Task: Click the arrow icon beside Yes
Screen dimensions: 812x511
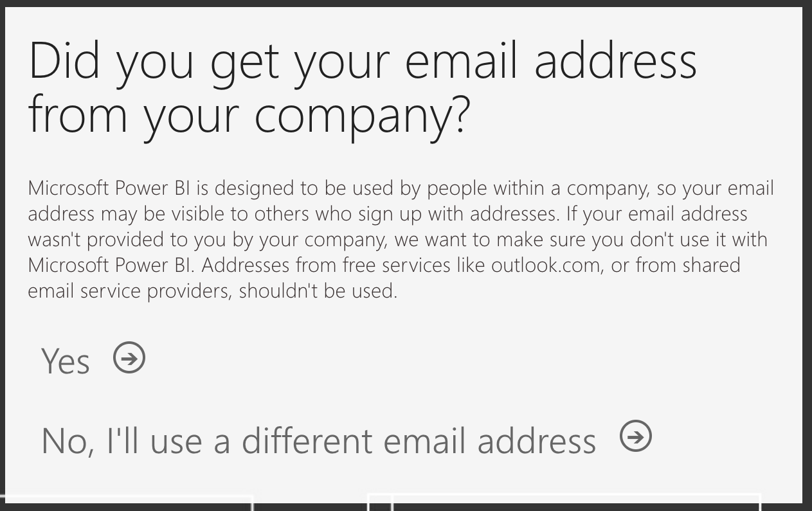Action: pos(129,358)
